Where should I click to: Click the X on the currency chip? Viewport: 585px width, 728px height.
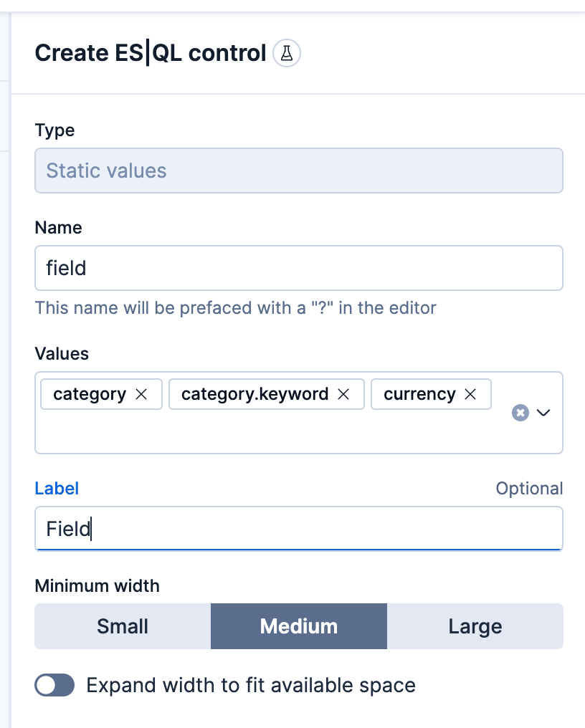pyautogui.click(x=471, y=393)
